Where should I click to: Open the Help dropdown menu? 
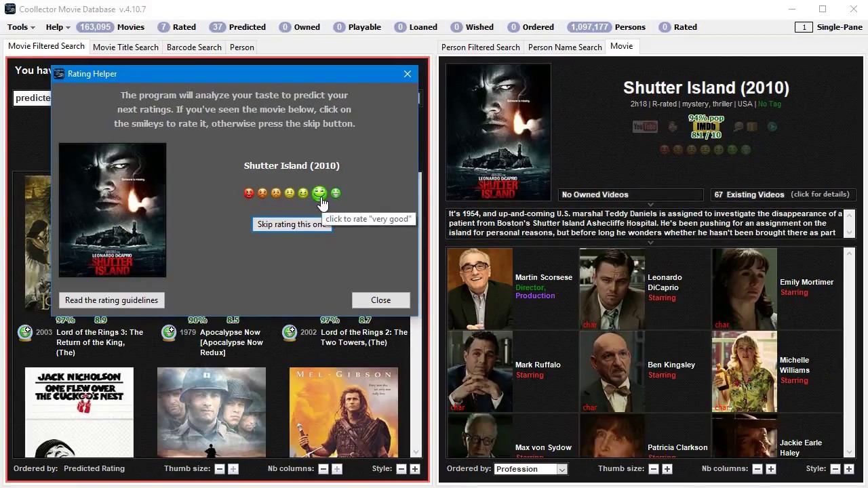point(58,27)
